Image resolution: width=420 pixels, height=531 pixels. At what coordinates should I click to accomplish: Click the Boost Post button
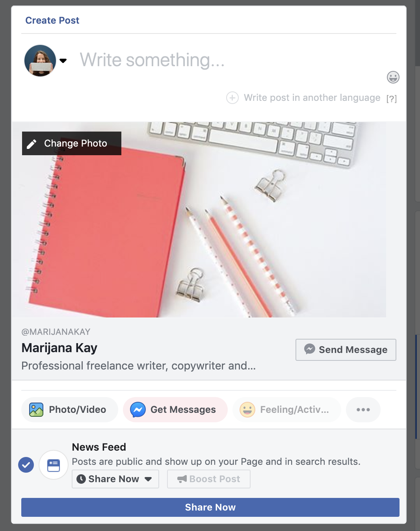(209, 479)
